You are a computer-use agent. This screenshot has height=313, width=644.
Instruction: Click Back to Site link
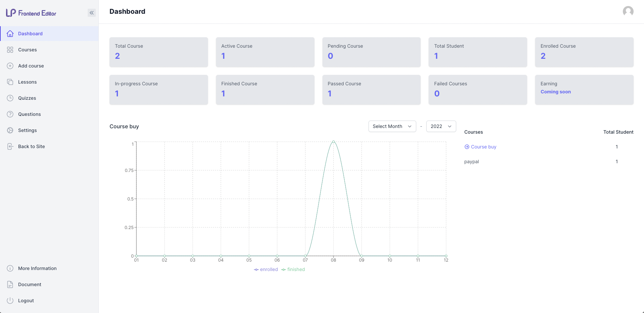(49, 146)
